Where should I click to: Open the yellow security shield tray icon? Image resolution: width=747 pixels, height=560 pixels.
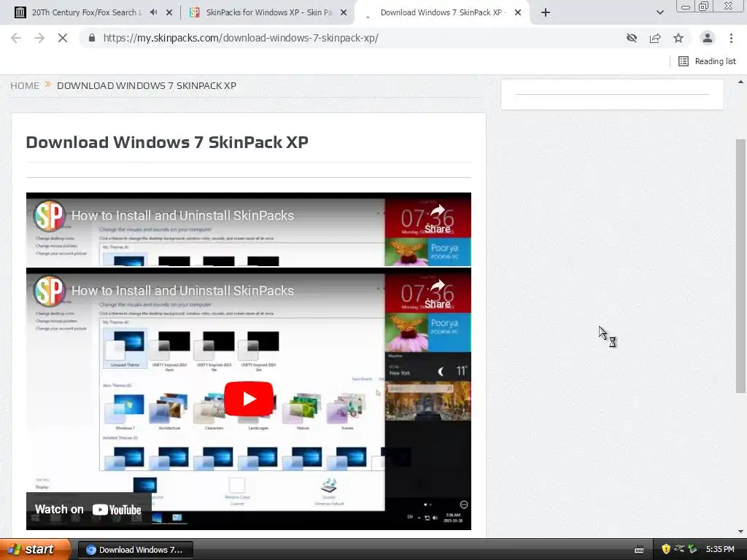pyautogui.click(x=665, y=550)
